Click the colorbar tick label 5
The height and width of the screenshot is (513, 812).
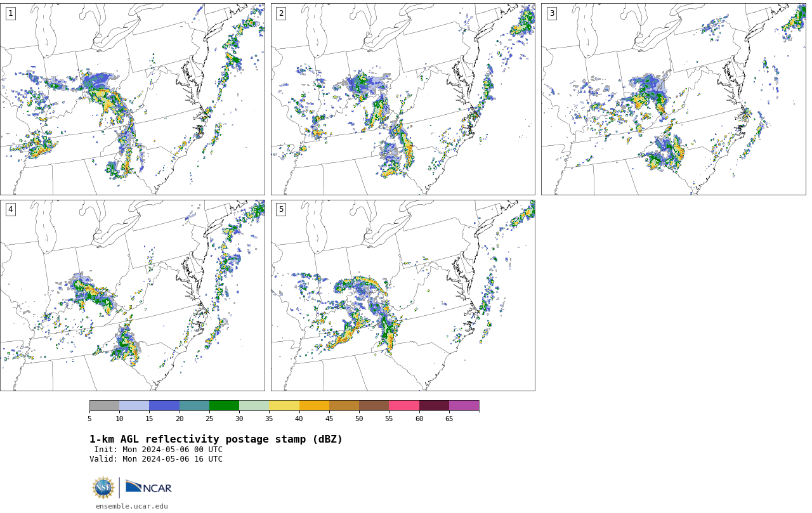coord(89,419)
